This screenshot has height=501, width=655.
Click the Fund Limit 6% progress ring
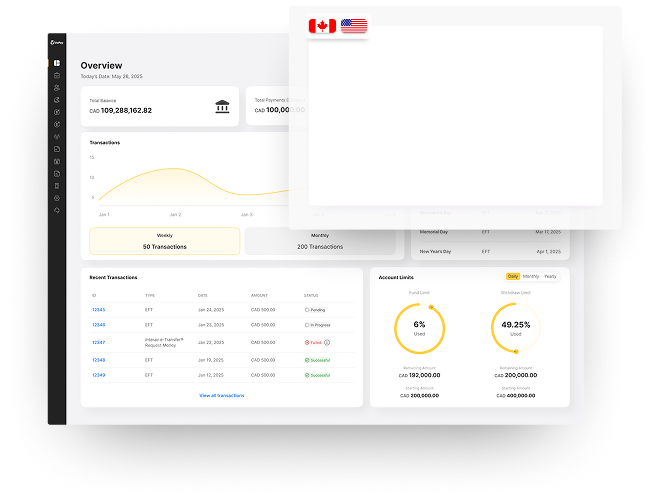[419, 329]
